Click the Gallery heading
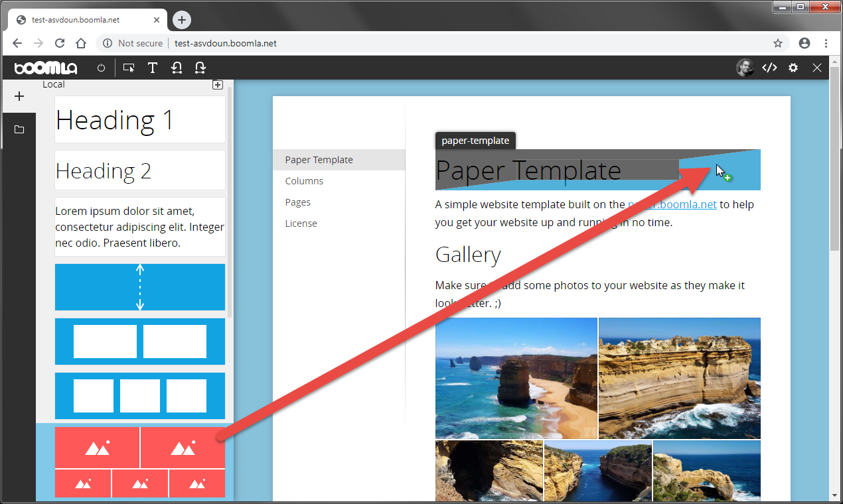This screenshot has height=504, width=843. click(468, 255)
